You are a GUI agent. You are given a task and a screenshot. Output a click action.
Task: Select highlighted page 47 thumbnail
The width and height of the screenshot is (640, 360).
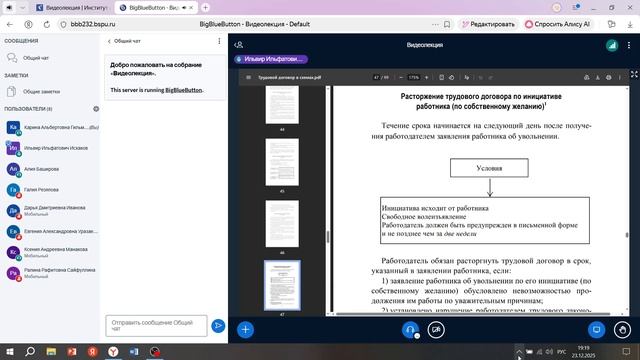click(x=282, y=285)
